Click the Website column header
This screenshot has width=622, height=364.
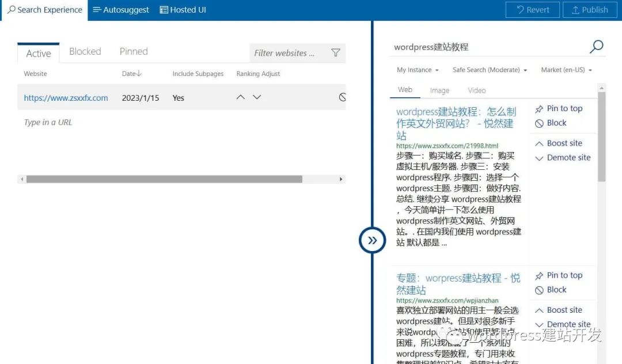[x=35, y=74]
